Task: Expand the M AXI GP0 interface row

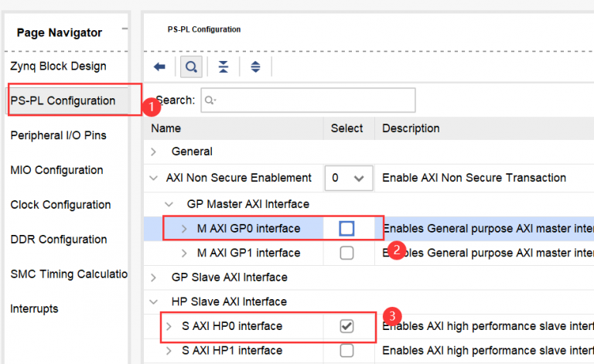Action: 184,228
